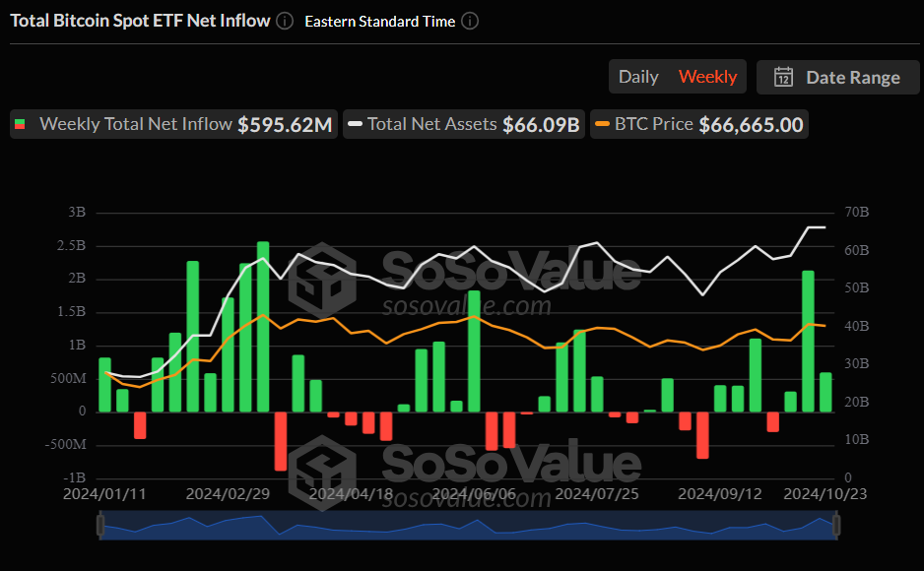This screenshot has height=571, width=924.
Task: Click the green-red Weekly Net Inflow legend icon
Action: (20, 125)
